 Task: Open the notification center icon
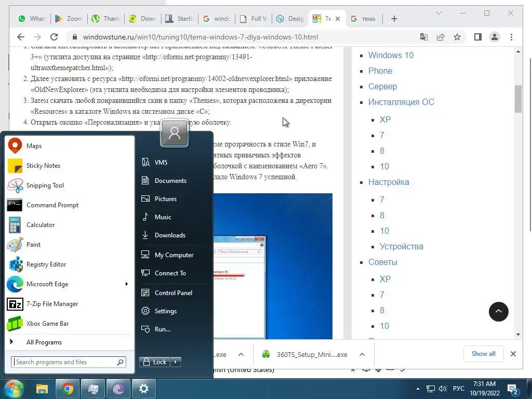[x=512, y=389]
